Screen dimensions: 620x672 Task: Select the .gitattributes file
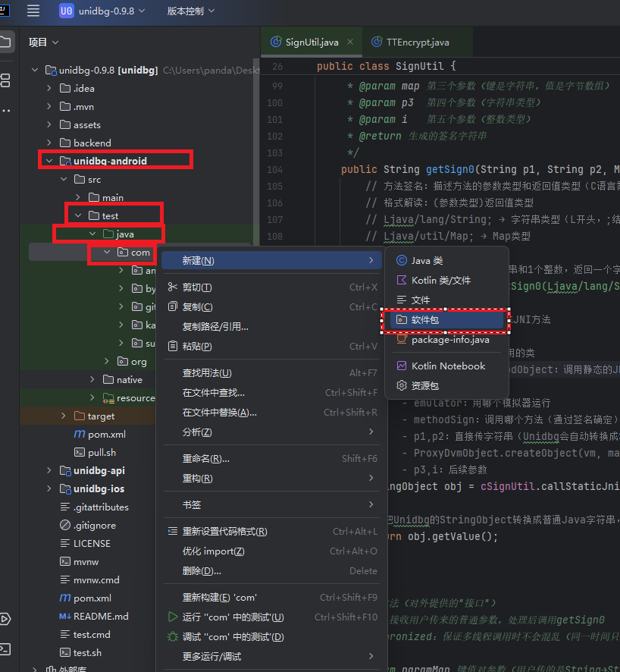[94, 507]
